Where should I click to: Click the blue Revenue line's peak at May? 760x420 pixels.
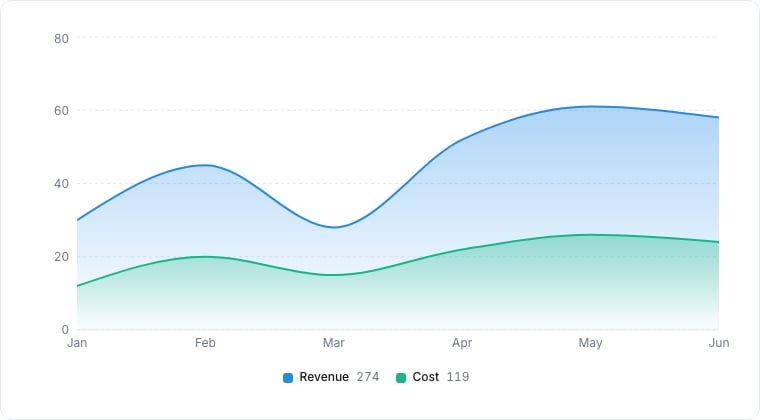pyautogui.click(x=590, y=107)
